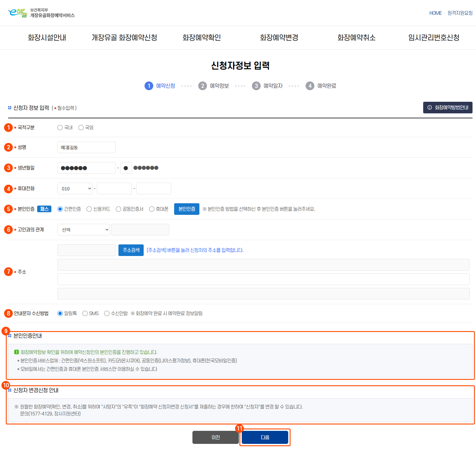
Task: Open 화장시설안내 menu
Action: (x=47, y=38)
